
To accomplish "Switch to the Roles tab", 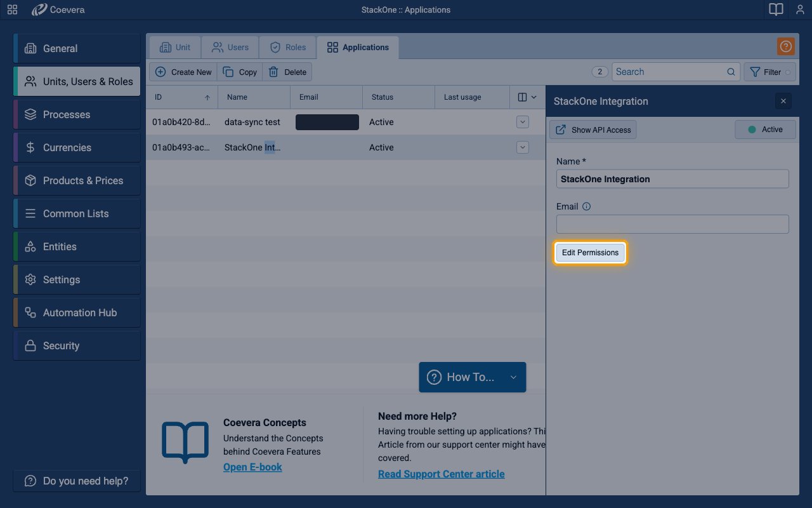I will tap(287, 48).
